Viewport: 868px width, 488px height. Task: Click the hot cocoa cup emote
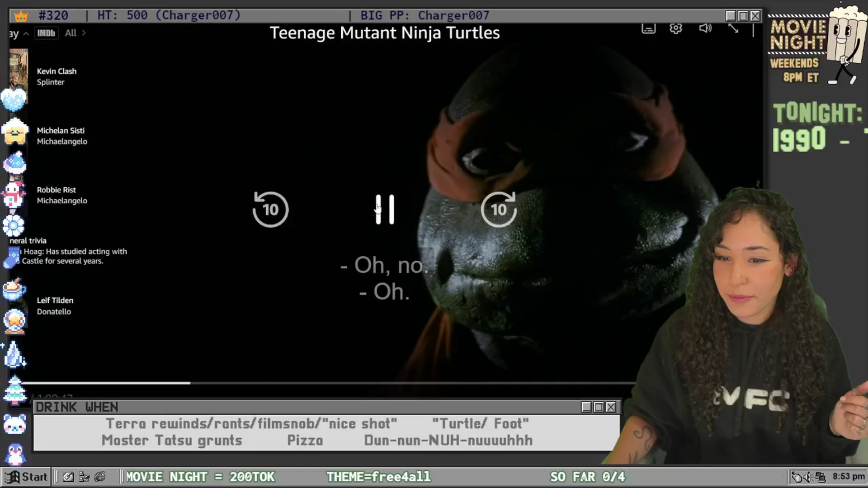(x=14, y=289)
